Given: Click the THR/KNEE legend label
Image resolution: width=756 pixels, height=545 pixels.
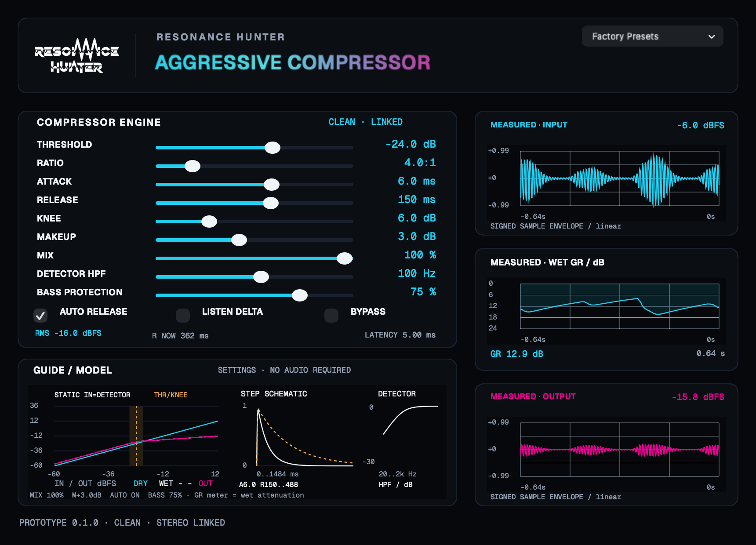Looking at the screenshot, I should (171, 395).
